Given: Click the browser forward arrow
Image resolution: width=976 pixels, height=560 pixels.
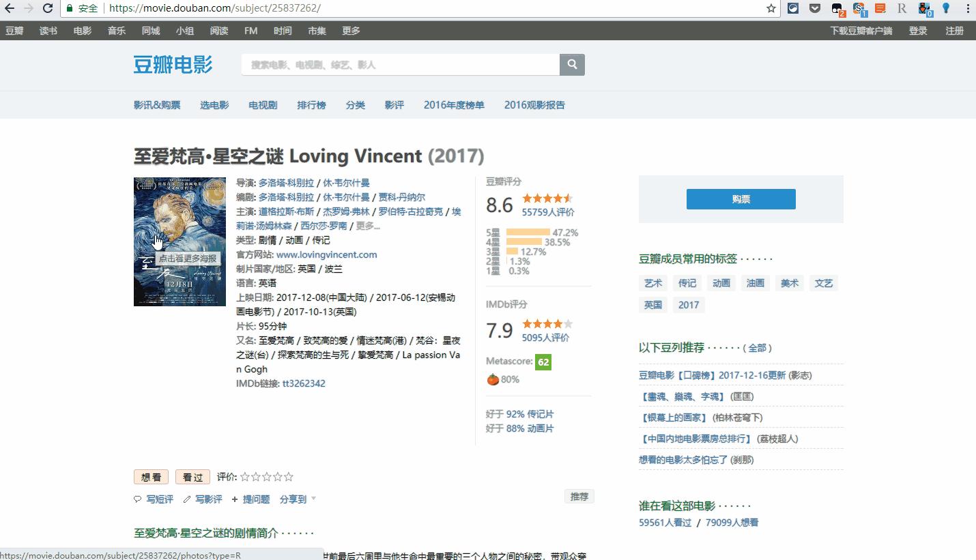Looking at the screenshot, I should (x=29, y=8).
